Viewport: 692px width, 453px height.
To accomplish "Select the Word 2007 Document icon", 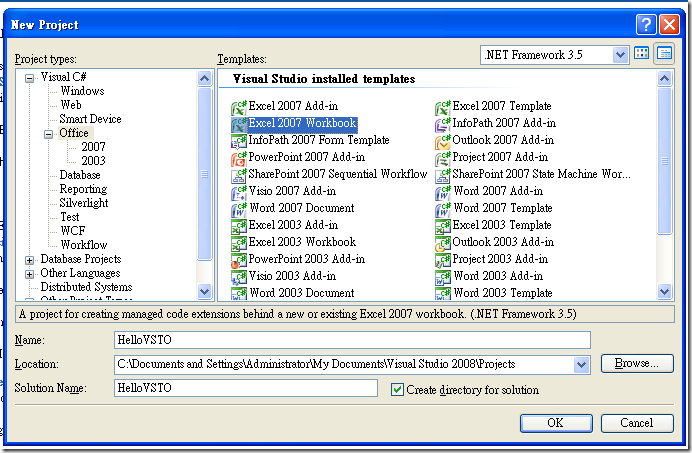I will 239,209.
